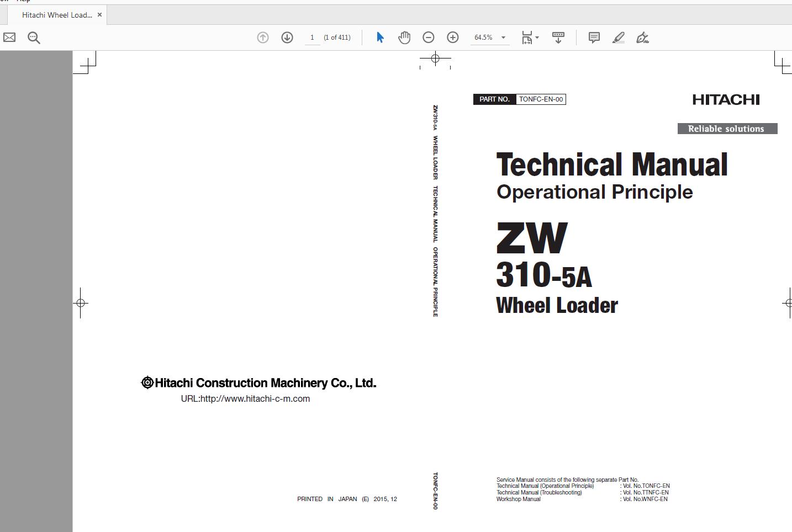Click the Workshop Manual line
Screen dimensions: 792x532
(519, 499)
